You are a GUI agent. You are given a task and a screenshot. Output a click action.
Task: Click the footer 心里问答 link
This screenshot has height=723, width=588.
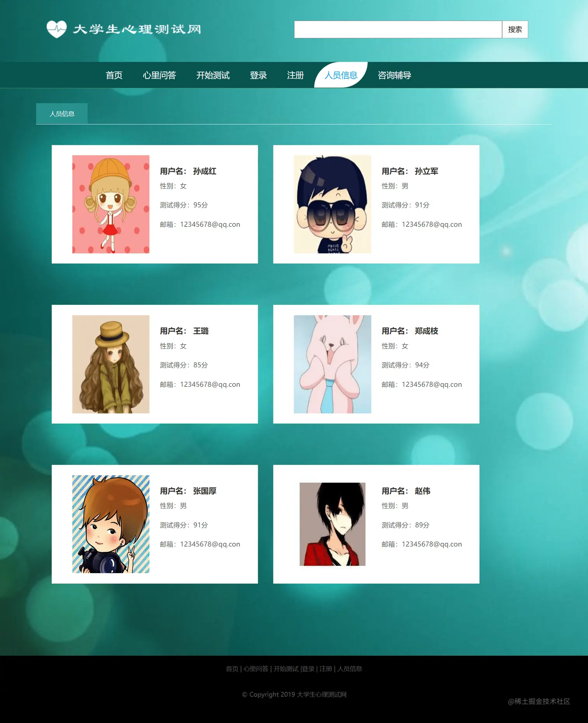point(256,669)
